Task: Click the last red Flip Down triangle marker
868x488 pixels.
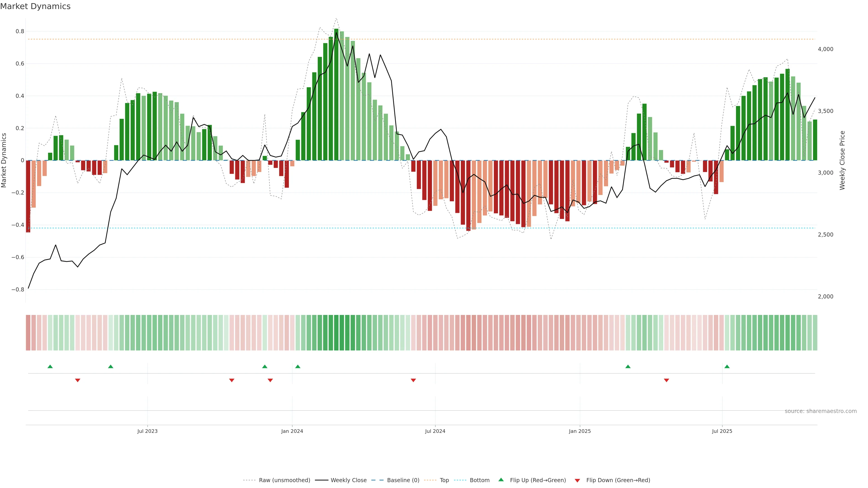Action: 666,380
